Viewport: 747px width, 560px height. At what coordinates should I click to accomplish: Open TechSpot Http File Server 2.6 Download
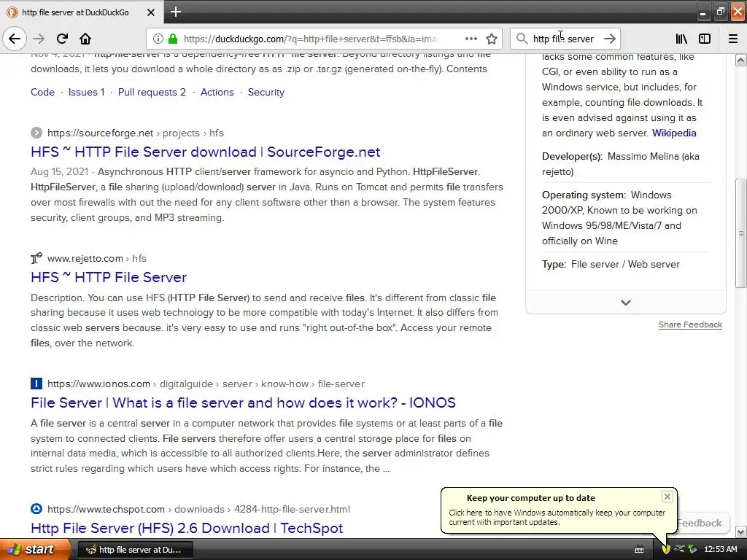187,528
